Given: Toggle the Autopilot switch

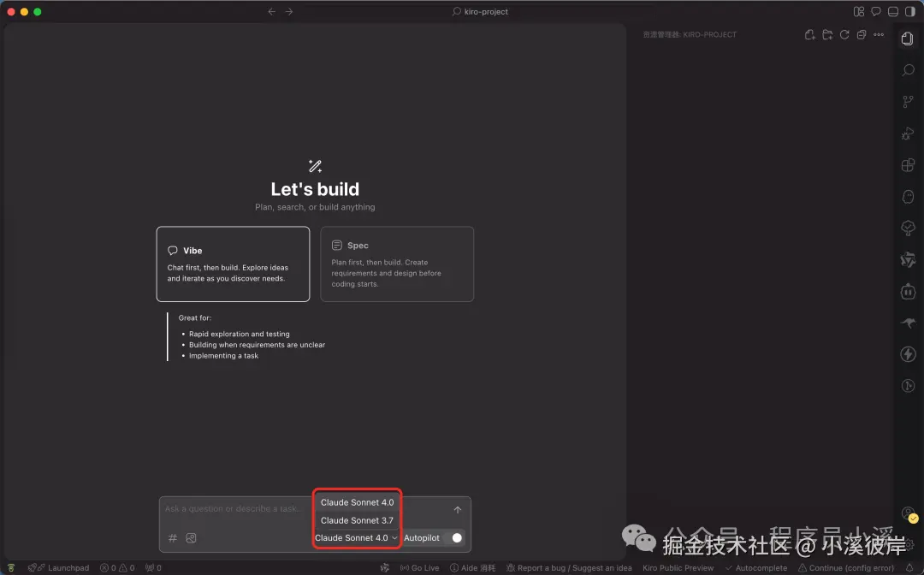Looking at the screenshot, I should [x=456, y=538].
